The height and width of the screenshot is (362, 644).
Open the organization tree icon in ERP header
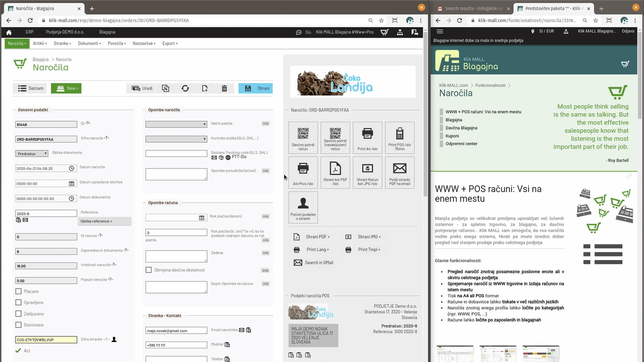point(400,32)
